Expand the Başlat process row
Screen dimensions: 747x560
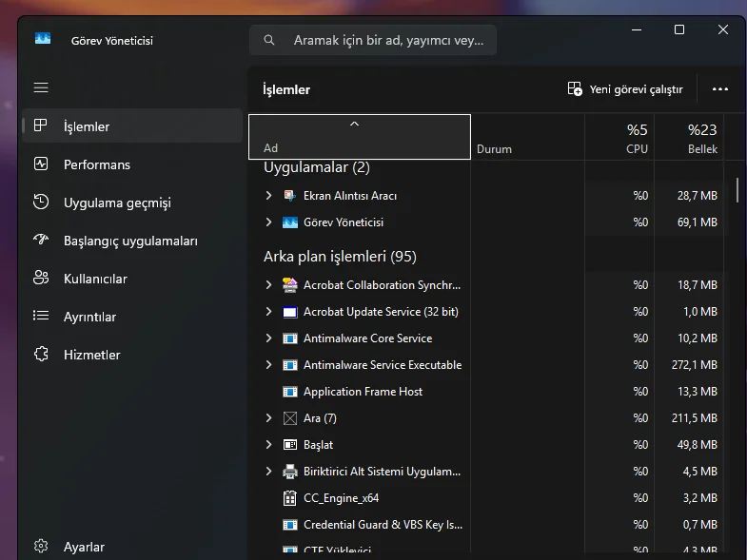268,444
